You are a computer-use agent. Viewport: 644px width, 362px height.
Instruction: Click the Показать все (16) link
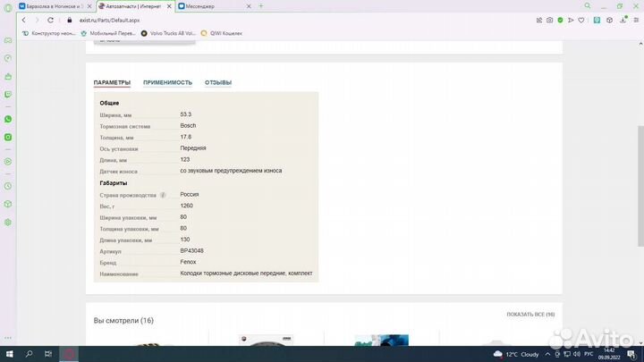pyautogui.click(x=530, y=315)
